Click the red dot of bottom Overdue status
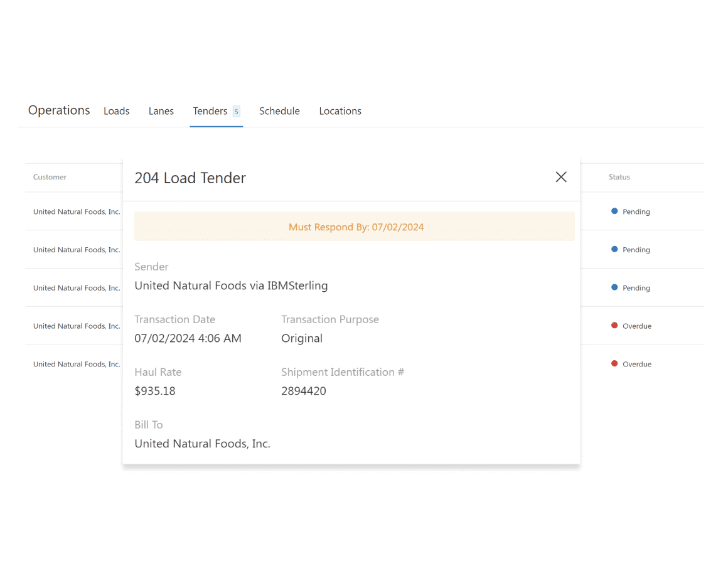Image resolution: width=728 pixels, height=571 pixels. (x=614, y=363)
